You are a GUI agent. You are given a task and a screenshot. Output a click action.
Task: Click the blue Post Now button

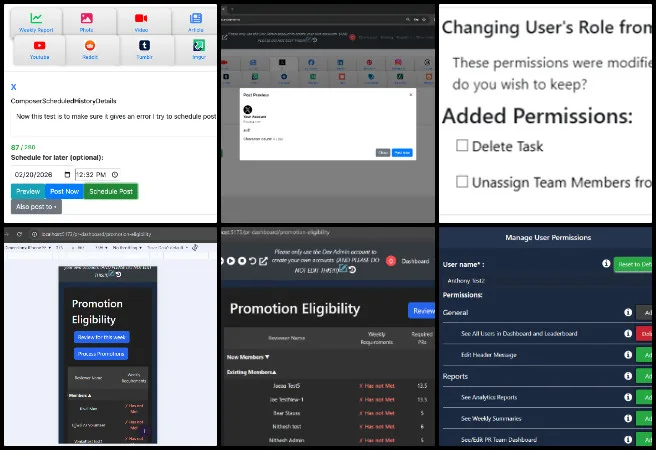coord(64,191)
